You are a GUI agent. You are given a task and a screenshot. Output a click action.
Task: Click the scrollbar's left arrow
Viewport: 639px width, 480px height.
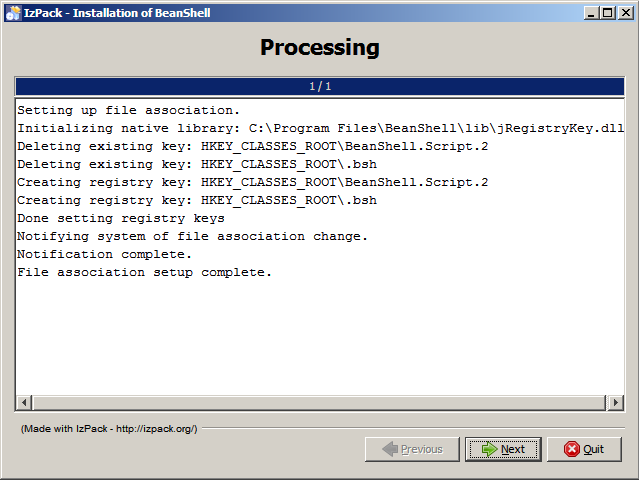click(23, 402)
